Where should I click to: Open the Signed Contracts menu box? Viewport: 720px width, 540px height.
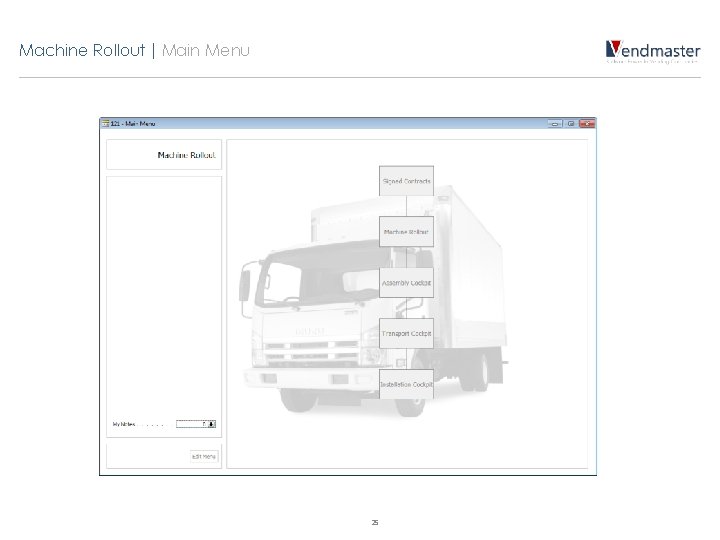[x=406, y=181]
